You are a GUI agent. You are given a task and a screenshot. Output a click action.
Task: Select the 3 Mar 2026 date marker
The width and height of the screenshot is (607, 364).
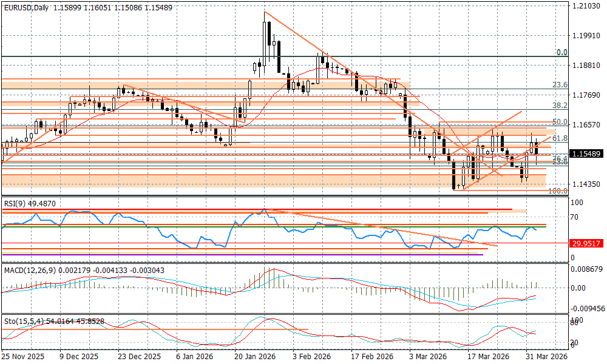click(427, 357)
